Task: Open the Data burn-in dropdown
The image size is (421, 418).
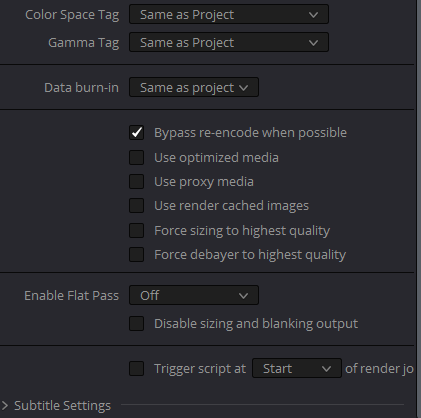Action: (194, 88)
